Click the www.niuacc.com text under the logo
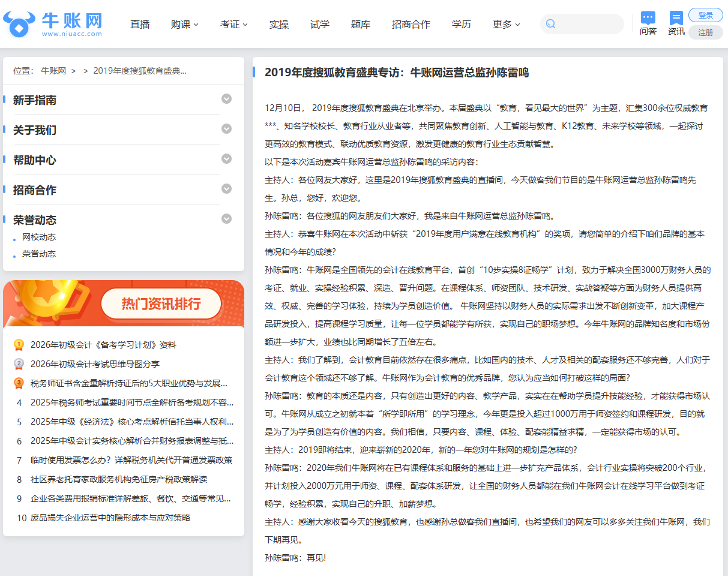The image size is (728, 577). [72, 34]
